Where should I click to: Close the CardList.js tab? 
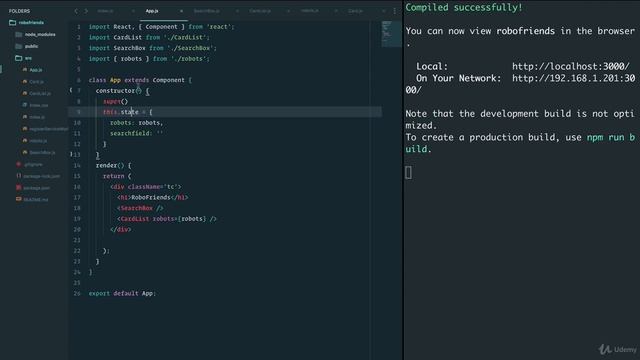288,11
